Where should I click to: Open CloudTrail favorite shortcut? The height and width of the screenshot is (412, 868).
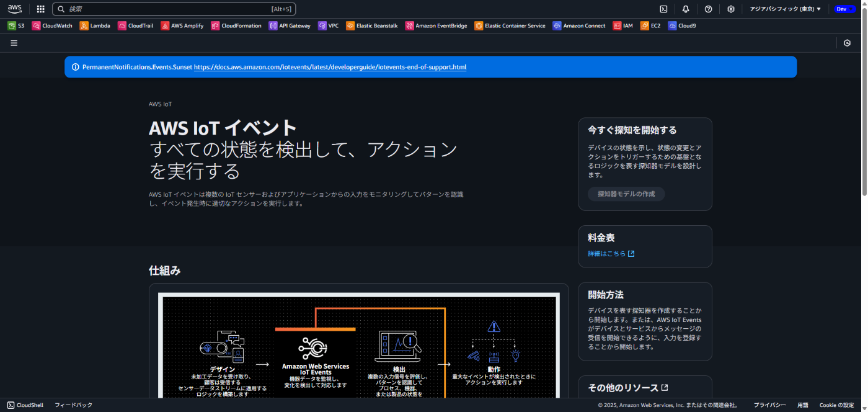tap(135, 26)
